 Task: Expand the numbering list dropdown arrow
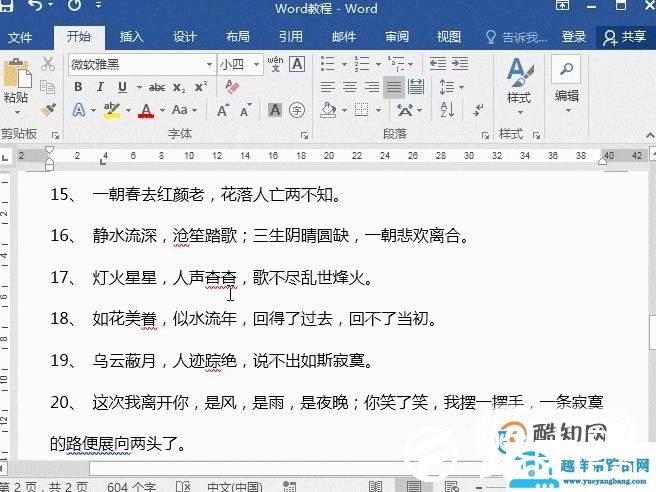(378, 64)
